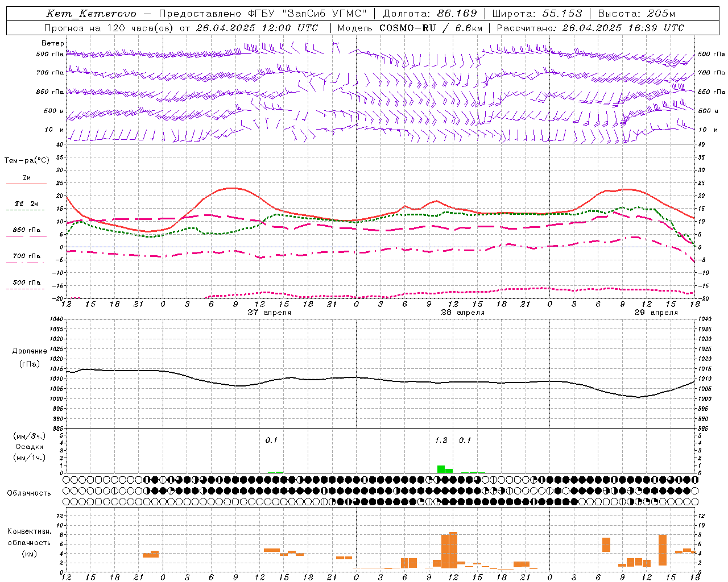The width and height of the screenshot is (728, 582).
Task: Click the Давление pressure panel title
Action: tap(30, 351)
